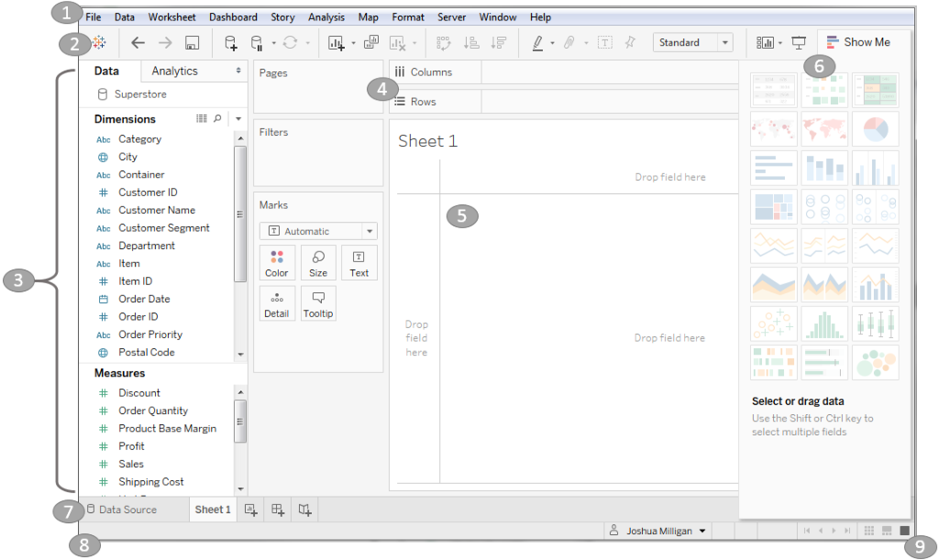Click the Show/hide cards toolbar icon
Screen dimensions: 938x560
(765, 42)
